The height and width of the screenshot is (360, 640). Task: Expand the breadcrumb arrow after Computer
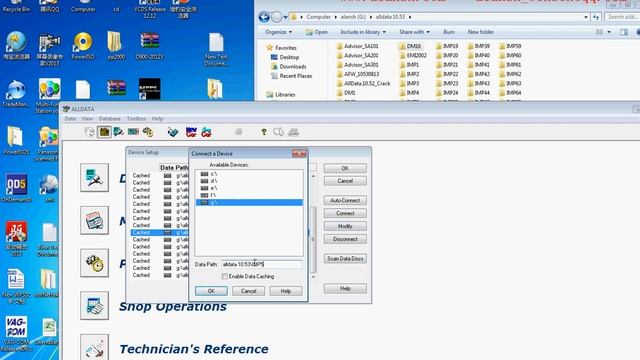336,17
